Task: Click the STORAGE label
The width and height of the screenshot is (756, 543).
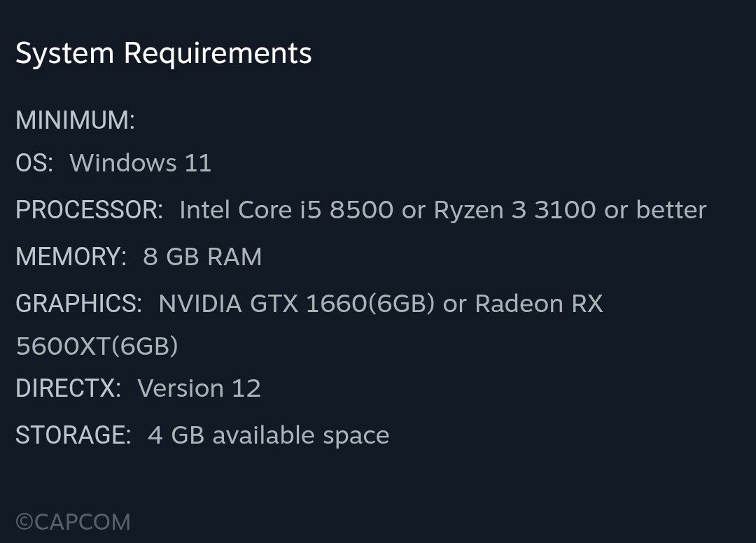Action: tap(73, 435)
